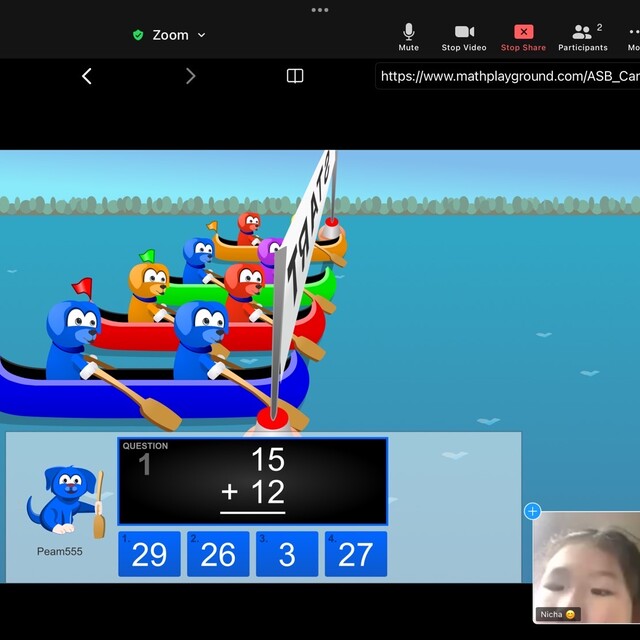Image resolution: width=640 pixels, height=640 pixels.
Task: Click Stop Share red button
Action: 523,38
